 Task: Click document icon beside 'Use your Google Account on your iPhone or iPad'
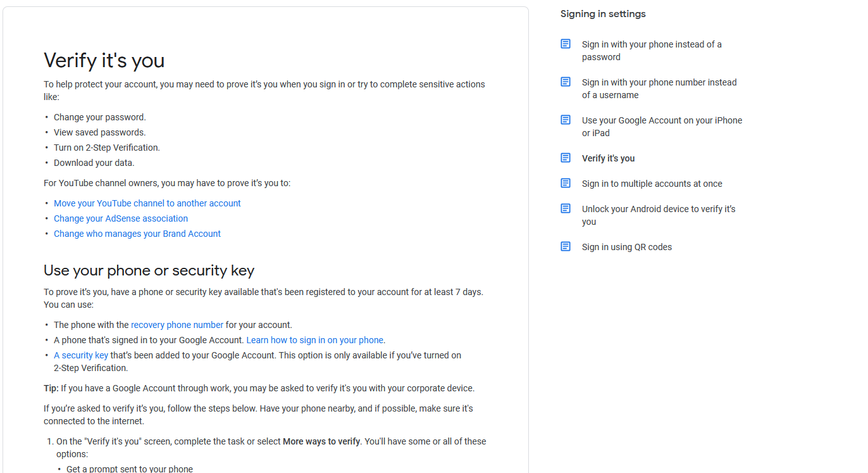pyautogui.click(x=566, y=120)
